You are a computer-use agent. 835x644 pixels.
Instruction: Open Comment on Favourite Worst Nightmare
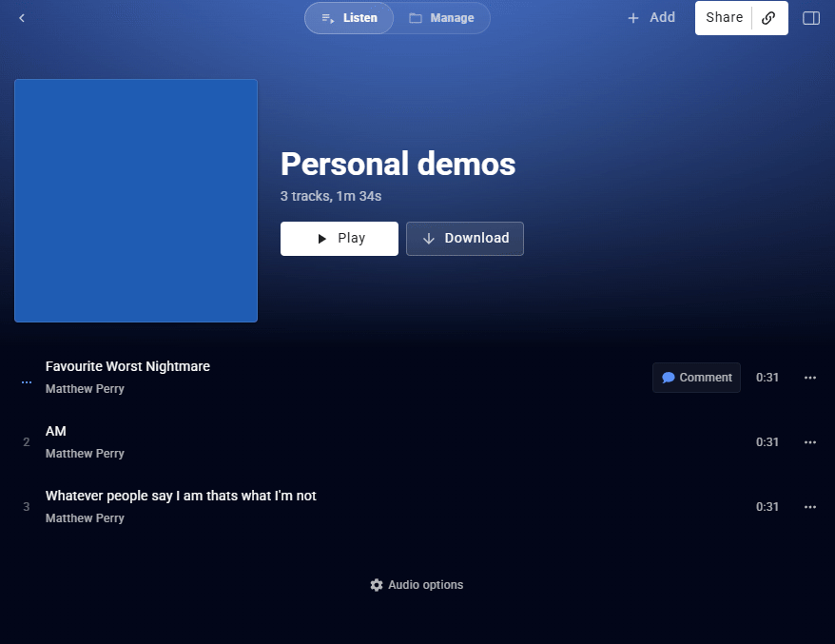click(x=696, y=378)
